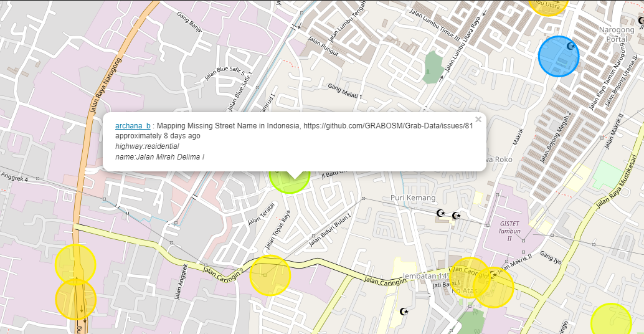Click the Jalan Raya Narogong road label
The height and width of the screenshot is (334, 644).
pyautogui.click(x=106, y=85)
